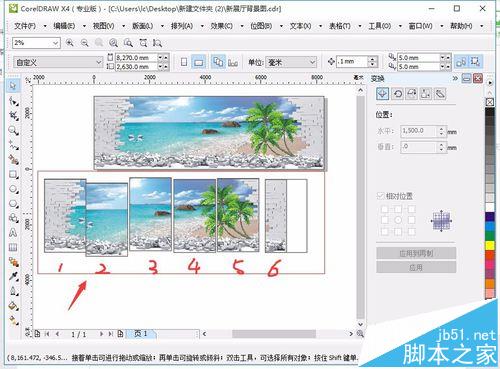
Task: Select the Basic Shapes tool
Action: pyautogui.click(x=13, y=218)
